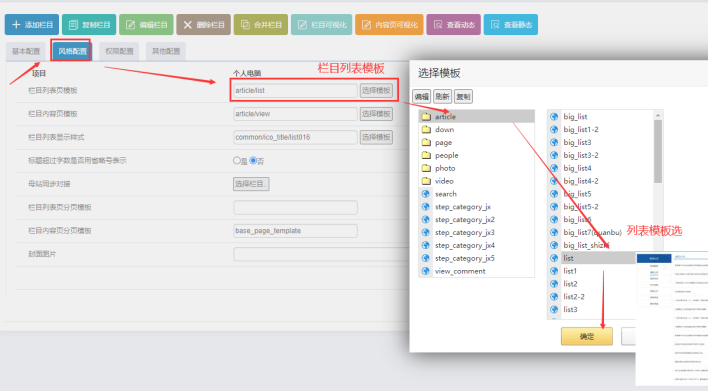Click the 查看静态 toolbar button
Viewport: 708px width, 391px height.
coord(511,24)
